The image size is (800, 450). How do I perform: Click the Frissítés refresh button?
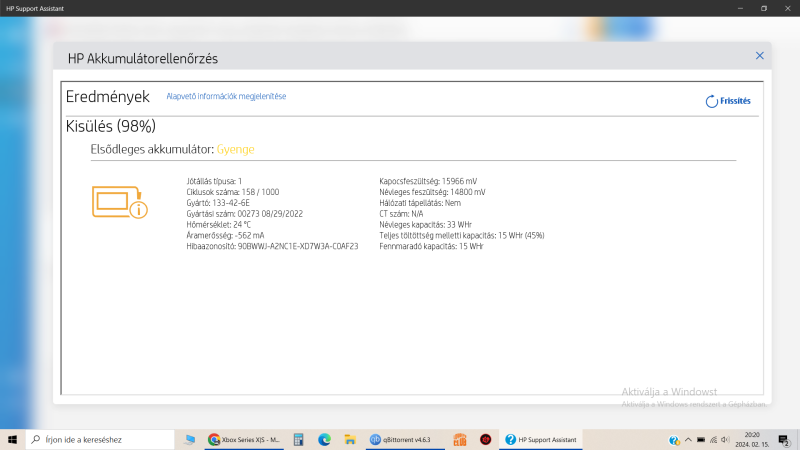728,101
